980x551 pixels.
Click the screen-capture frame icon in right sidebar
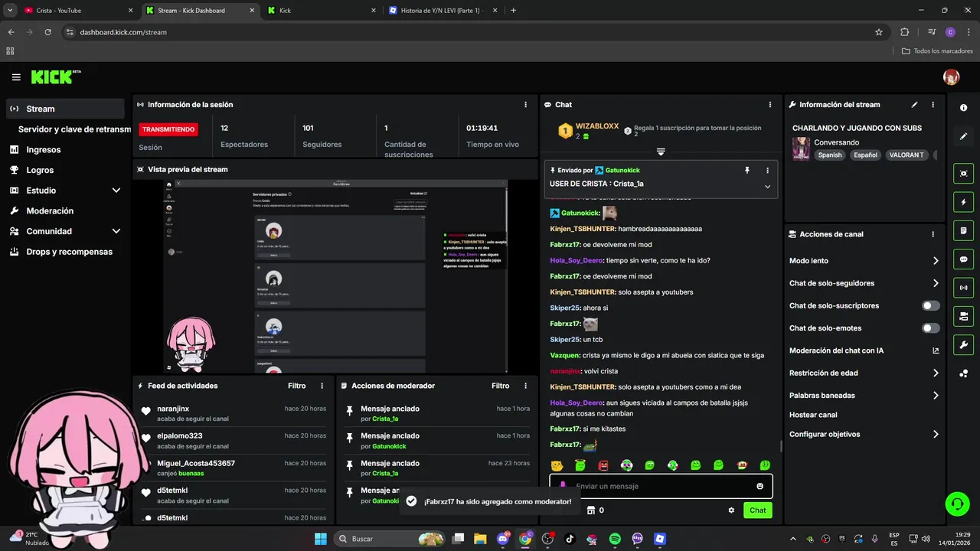click(x=963, y=174)
